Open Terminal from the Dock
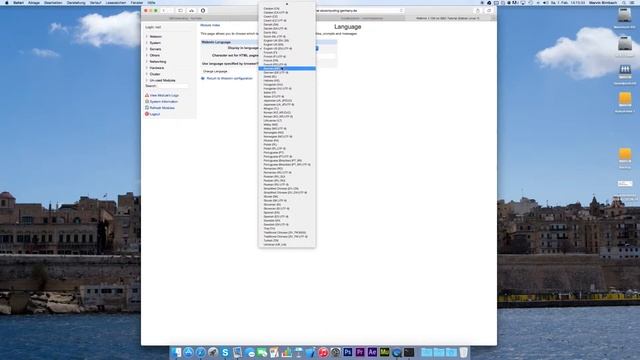 [409, 352]
